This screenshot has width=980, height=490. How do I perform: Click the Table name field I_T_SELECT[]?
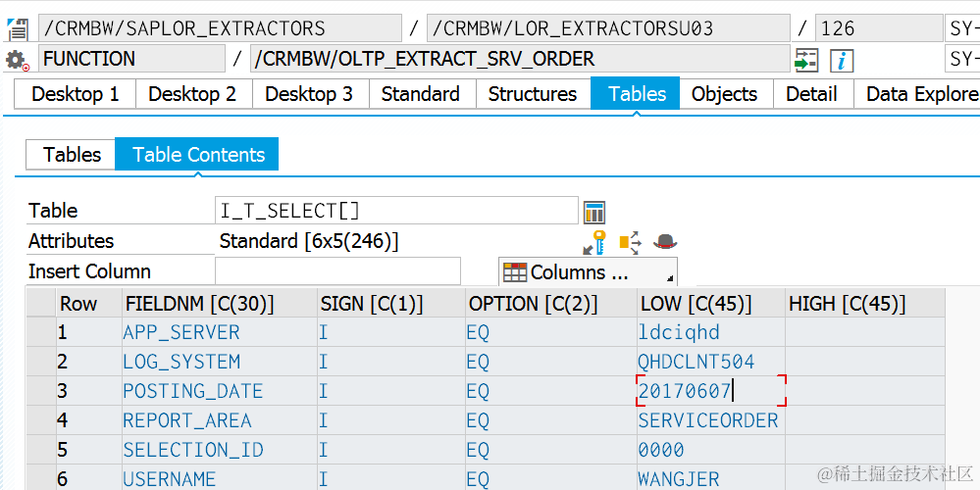[x=396, y=211]
